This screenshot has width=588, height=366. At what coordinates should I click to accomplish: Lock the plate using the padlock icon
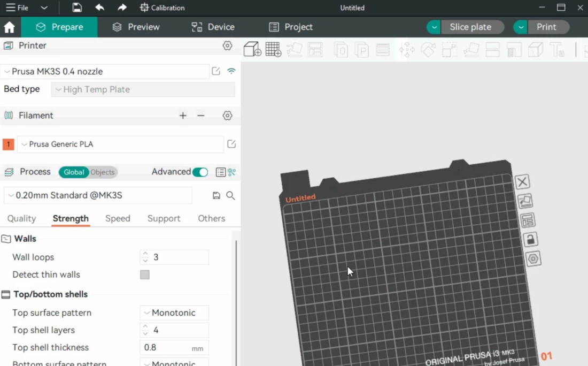coord(530,239)
